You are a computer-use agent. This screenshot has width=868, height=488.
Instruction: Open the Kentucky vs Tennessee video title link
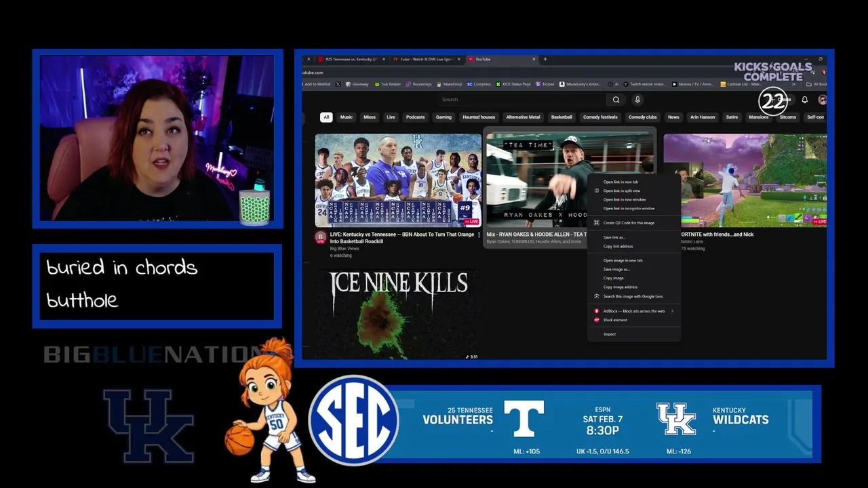tap(402, 238)
